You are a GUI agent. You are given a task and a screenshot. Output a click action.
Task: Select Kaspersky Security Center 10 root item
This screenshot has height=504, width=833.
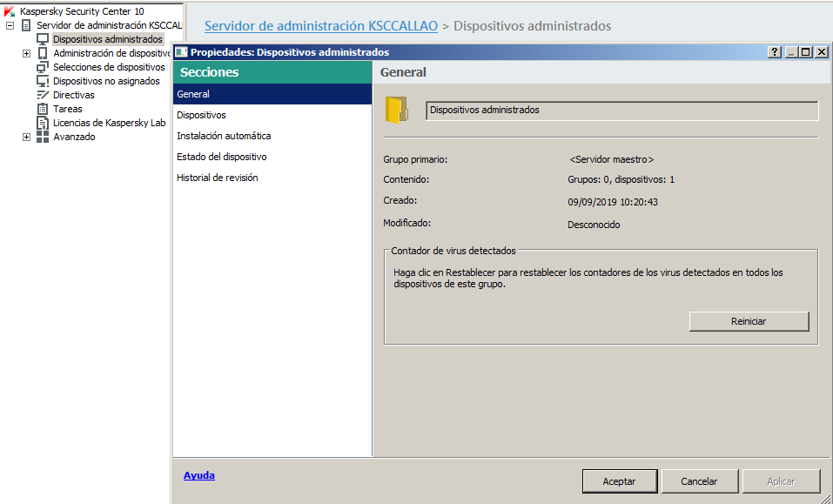pyautogui.click(x=82, y=11)
